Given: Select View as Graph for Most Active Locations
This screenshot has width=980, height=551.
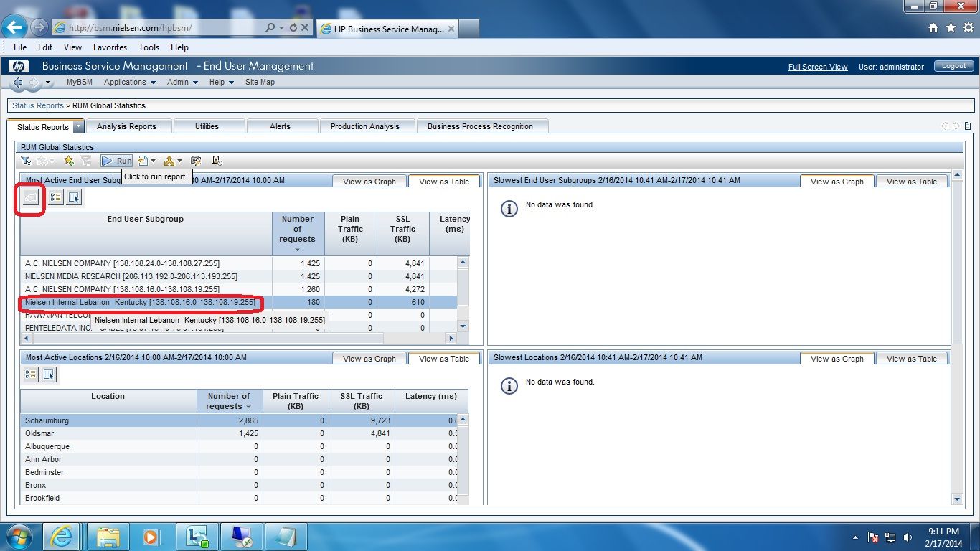Looking at the screenshot, I should point(369,359).
